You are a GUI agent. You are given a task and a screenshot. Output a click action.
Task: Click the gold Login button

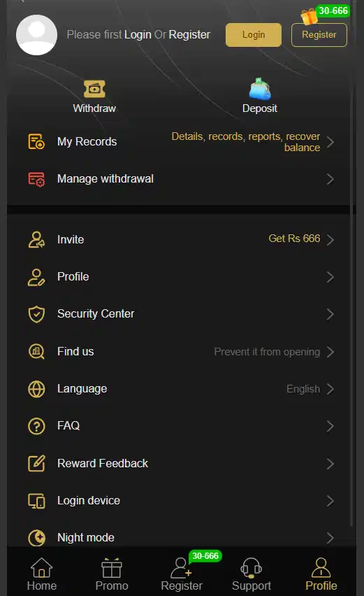click(254, 35)
